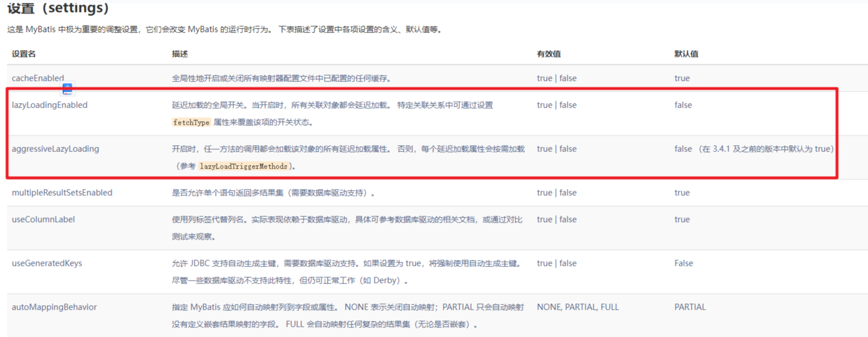Click the 'NONE, PARTIAL, FULL' valid values
868x337 pixels.
coord(577,307)
